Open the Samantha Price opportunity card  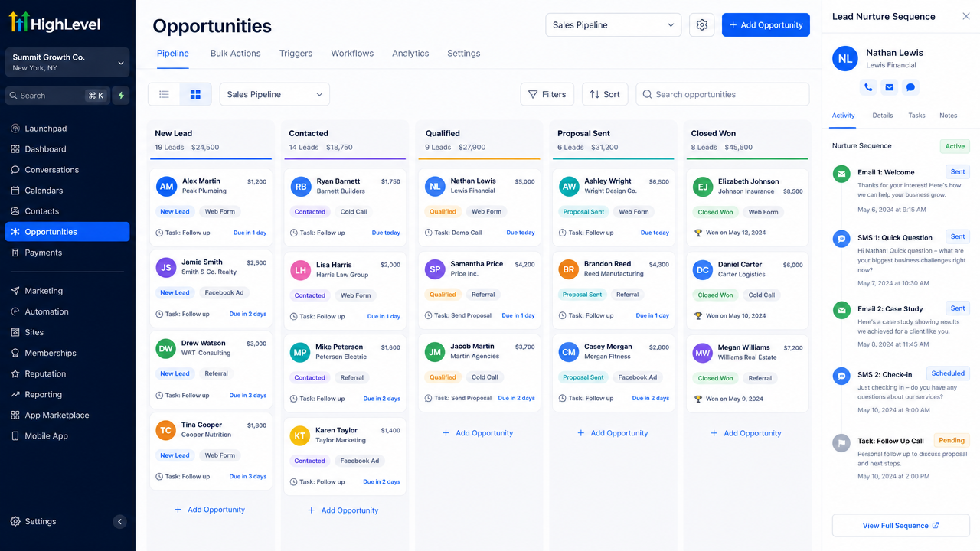coord(479,290)
